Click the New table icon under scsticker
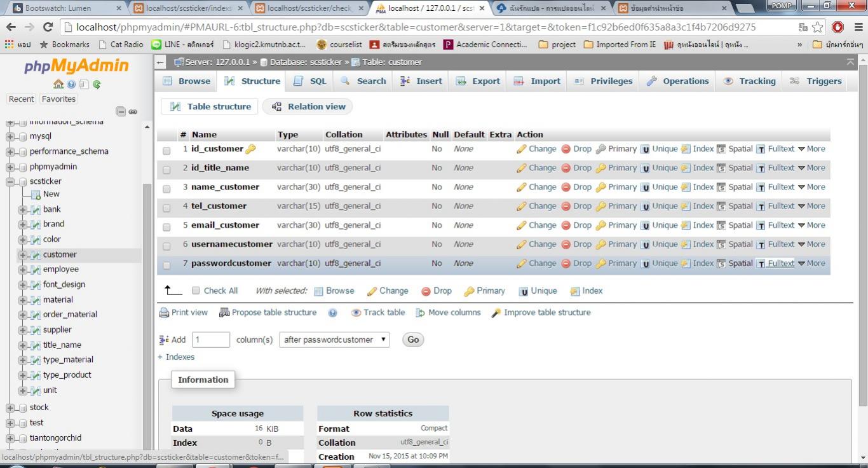The image size is (868, 468). (36, 194)
